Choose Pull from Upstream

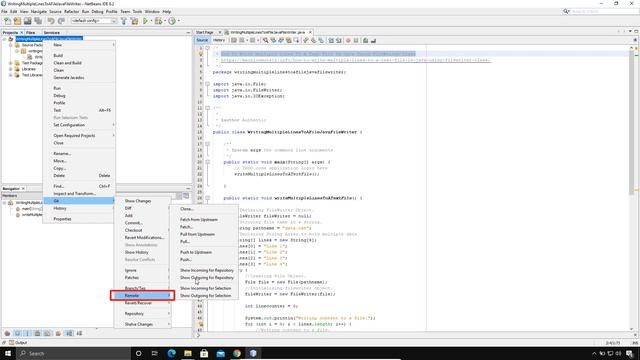pos(204,234)
